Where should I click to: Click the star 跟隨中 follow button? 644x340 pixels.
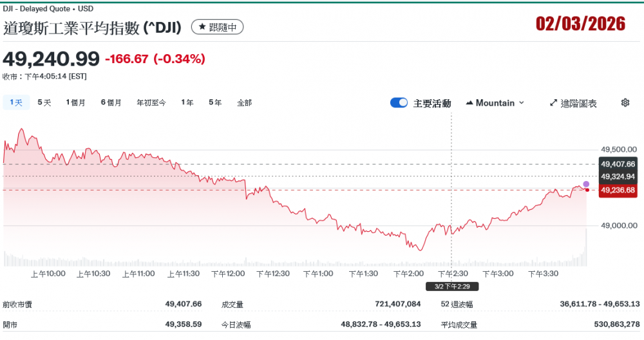tap(218, 27)
